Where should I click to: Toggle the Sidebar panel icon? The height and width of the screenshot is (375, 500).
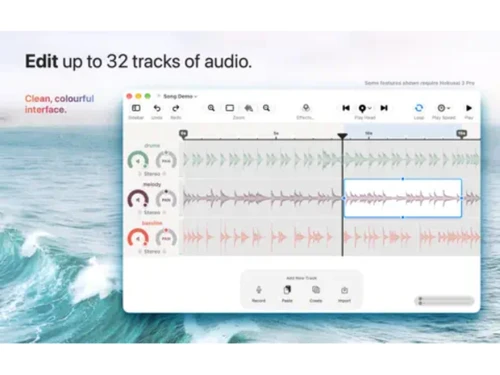pyautogui.click(x=136, y=108)
